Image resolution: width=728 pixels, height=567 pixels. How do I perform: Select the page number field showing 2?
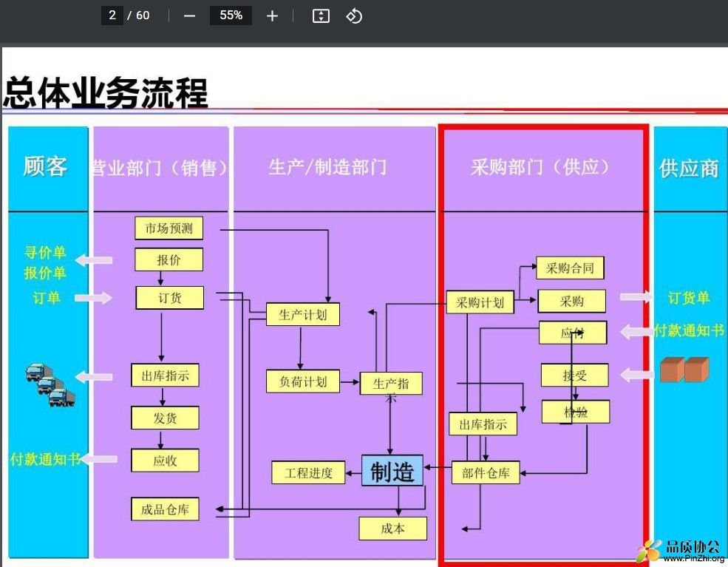[x=112, y=16]
